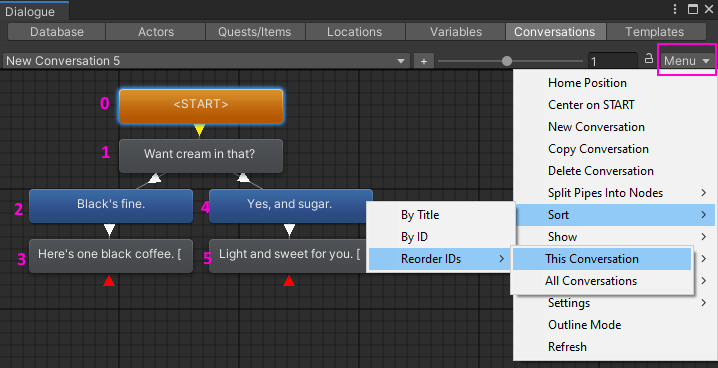Image resolution: width=718 pixels, height=368 pixels.
Task: Choose Home Position from the menu
Action: point(614,83)
